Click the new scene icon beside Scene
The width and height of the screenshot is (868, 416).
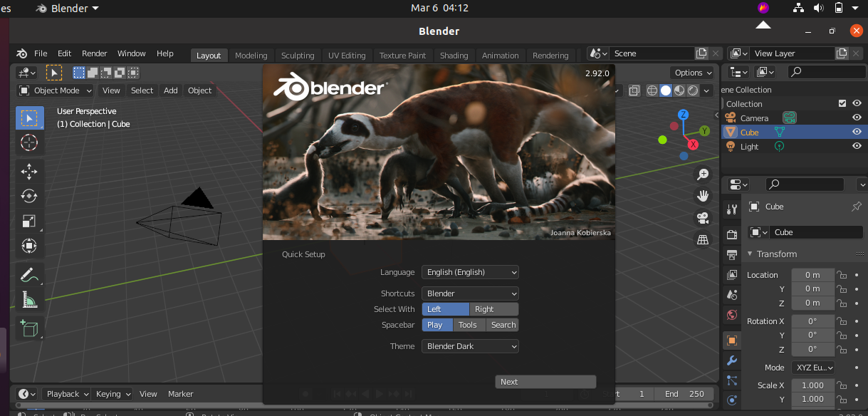pos(702,53)
